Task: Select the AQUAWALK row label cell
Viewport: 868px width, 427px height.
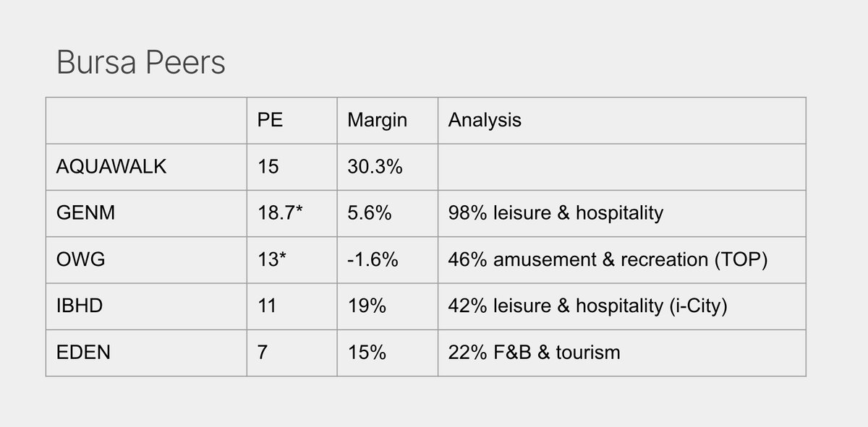Action: pos(111,167)
